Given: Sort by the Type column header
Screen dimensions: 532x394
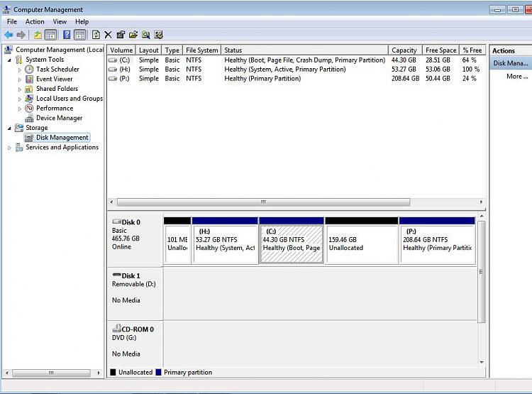Looking at the screenshot, I should (x=172, y=50).
